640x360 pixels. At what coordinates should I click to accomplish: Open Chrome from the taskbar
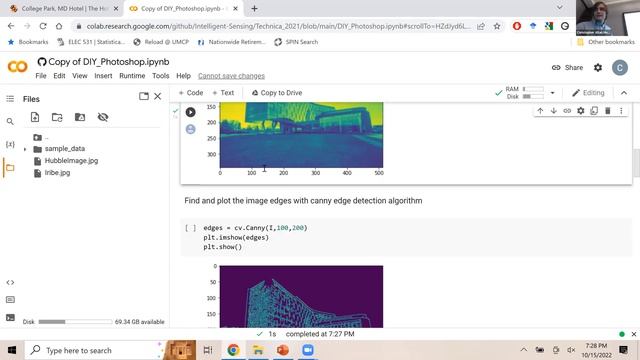point(233,350)
